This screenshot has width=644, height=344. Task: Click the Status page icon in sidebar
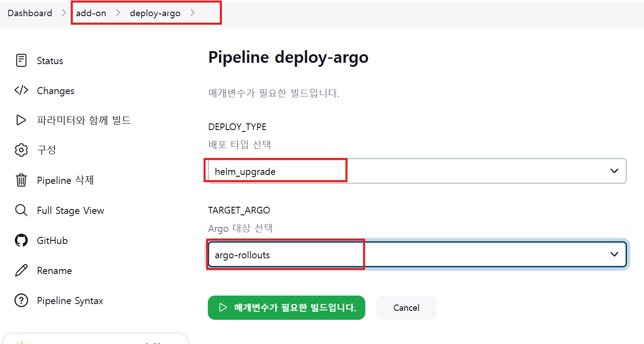(21, 61)
